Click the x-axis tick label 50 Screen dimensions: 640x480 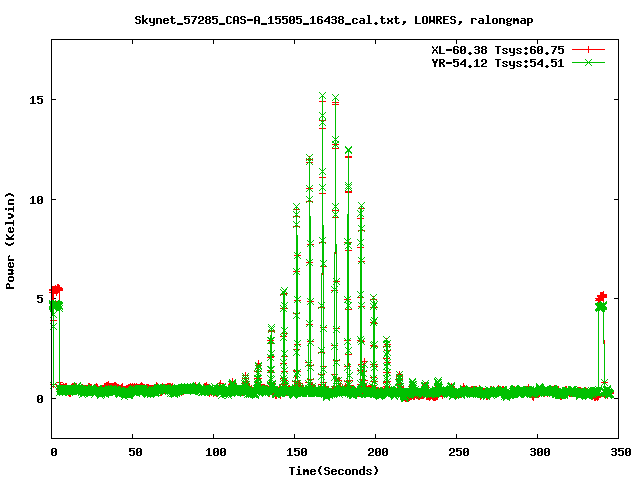click(135, 452)
